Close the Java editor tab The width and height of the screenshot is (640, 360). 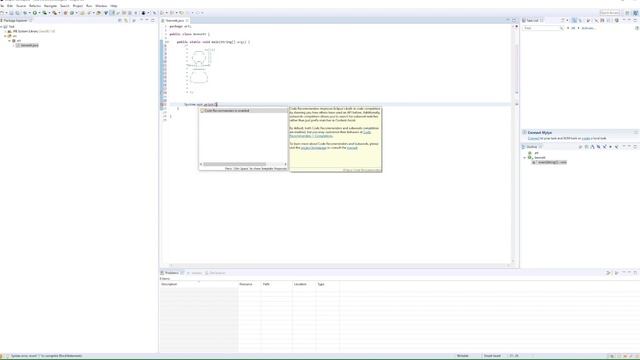[187, 20]
